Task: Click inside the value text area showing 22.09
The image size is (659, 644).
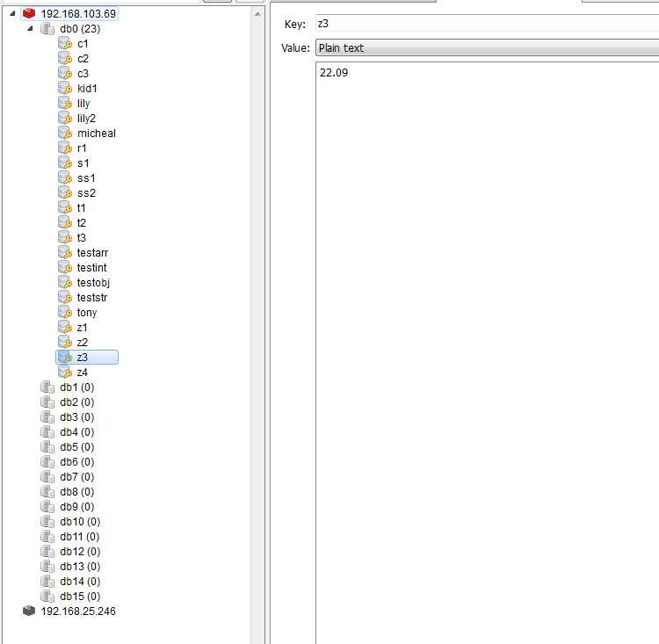Action: tap(487, 352)
